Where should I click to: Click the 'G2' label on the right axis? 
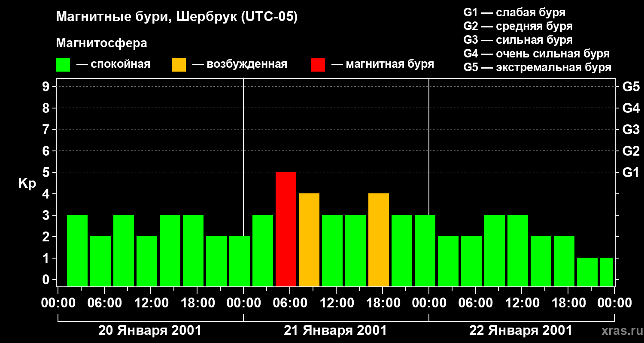coord(631,151)
